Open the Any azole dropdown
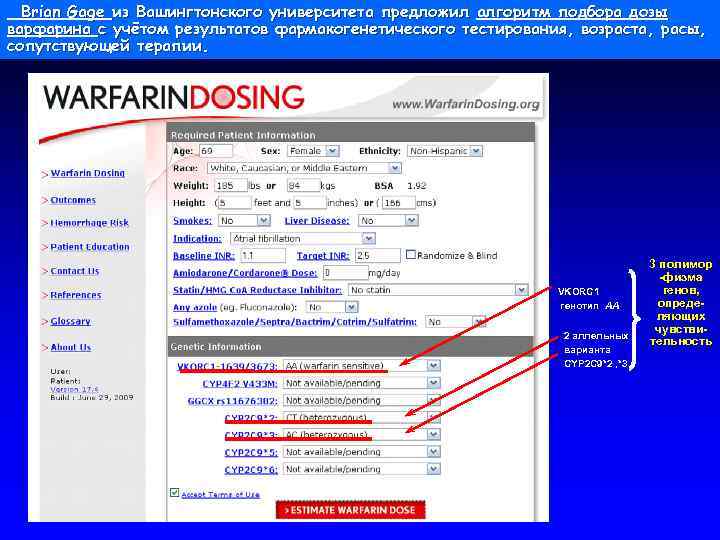 [x=332, y=307]
